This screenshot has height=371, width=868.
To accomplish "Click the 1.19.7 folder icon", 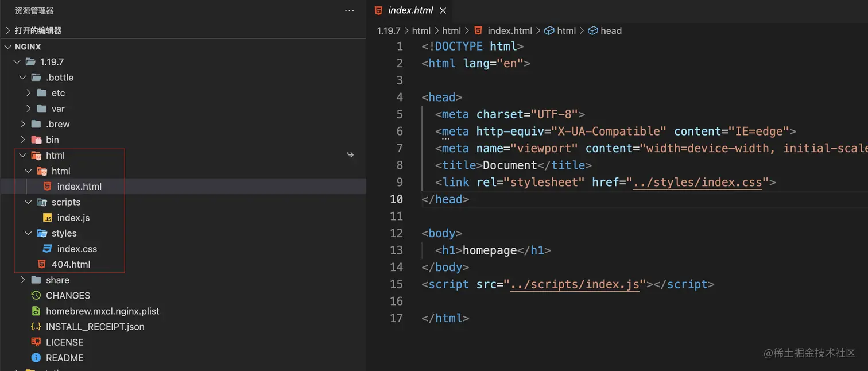I will (30, 62).
